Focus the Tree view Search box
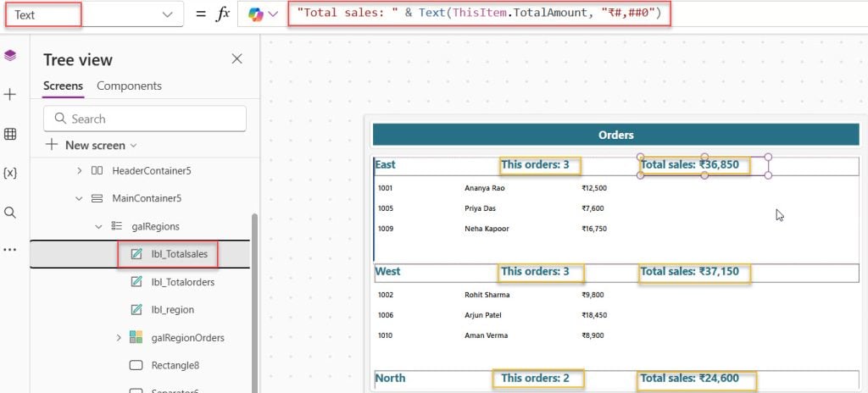 tap(144, 119)
